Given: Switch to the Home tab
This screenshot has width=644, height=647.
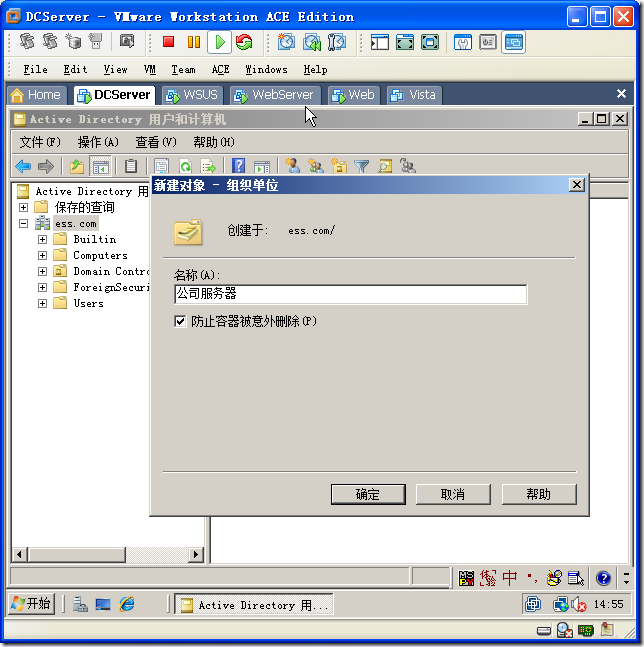Looking at the screenshot, I should [36, 95].
